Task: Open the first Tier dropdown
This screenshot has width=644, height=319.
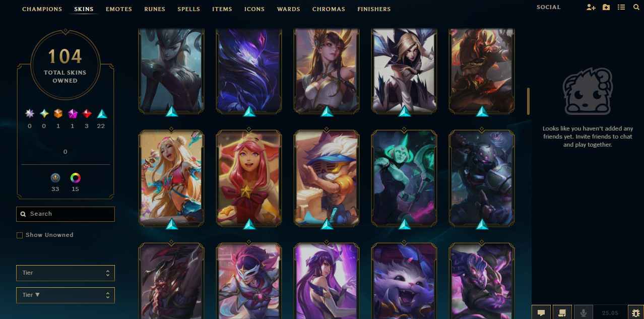Action: pos(66,273)
